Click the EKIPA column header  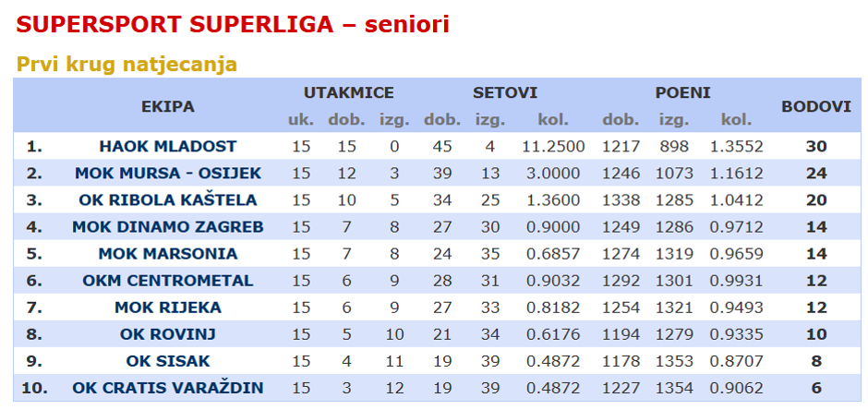(168, 106)
